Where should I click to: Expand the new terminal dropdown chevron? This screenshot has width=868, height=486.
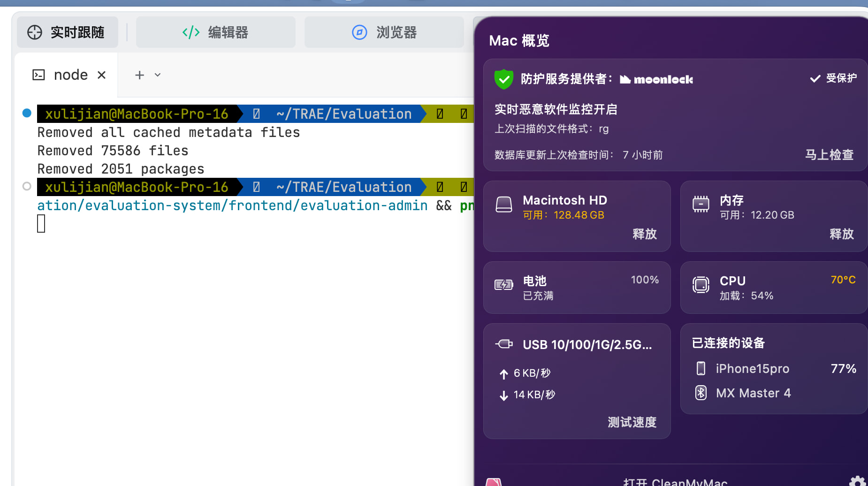tap(158, 75)
